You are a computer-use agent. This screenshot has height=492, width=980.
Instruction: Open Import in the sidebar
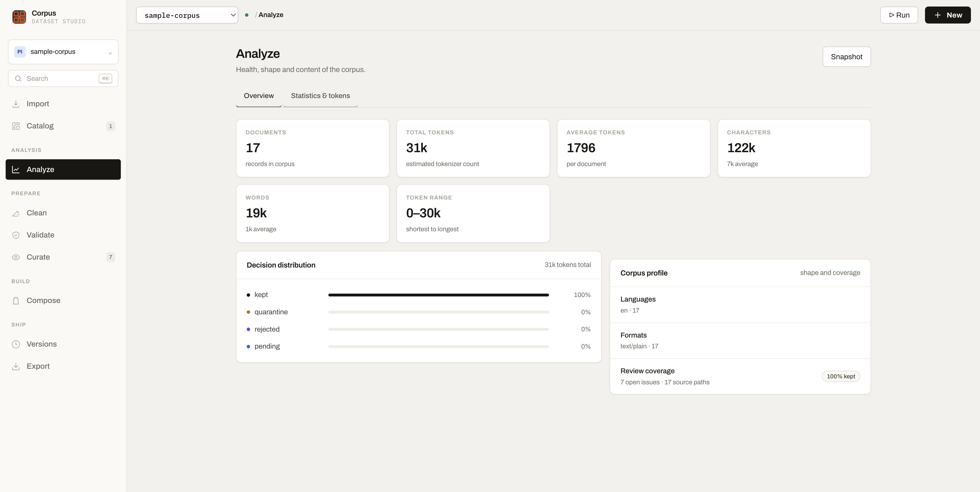[x=63, y=104]
